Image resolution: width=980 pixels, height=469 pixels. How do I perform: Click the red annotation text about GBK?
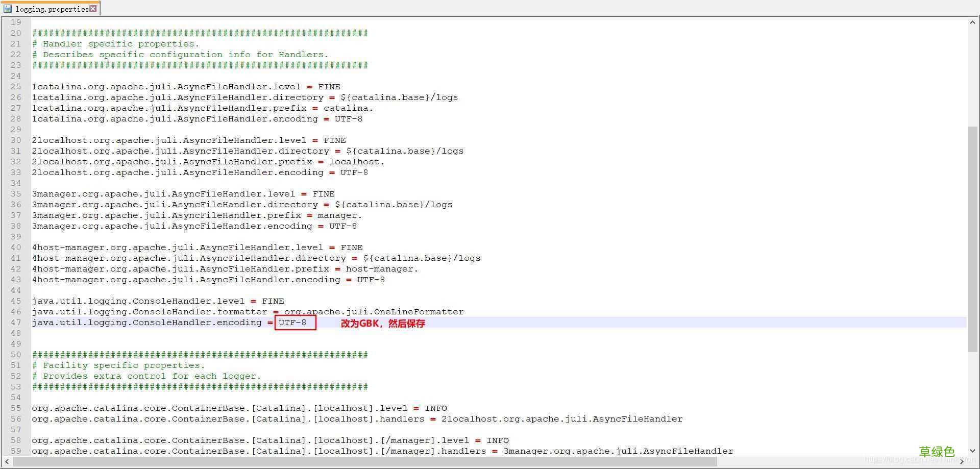[x=383, y=323]
